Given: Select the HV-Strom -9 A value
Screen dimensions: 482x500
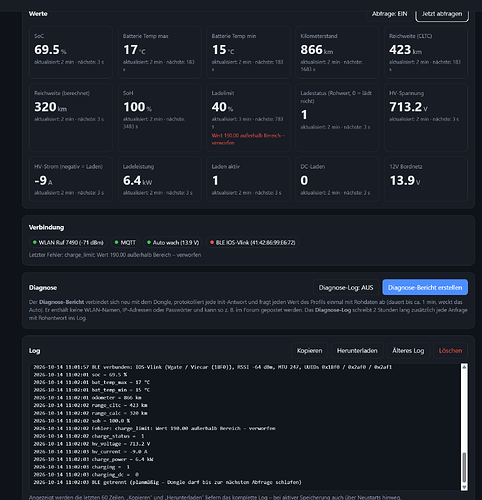Looking at the screenshot, I should pos(43,181).
